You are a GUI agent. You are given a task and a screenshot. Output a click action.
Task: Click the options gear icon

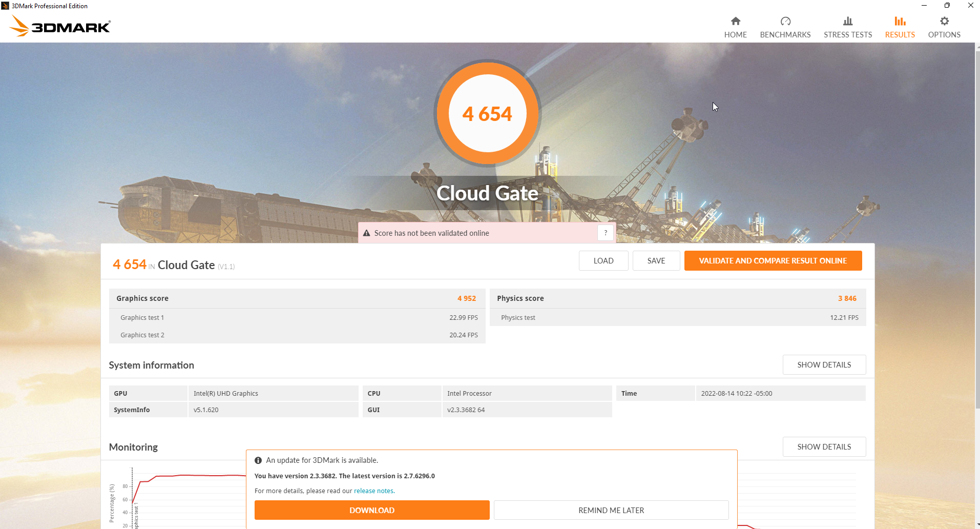pyautogui.click(x=944, y=21)
